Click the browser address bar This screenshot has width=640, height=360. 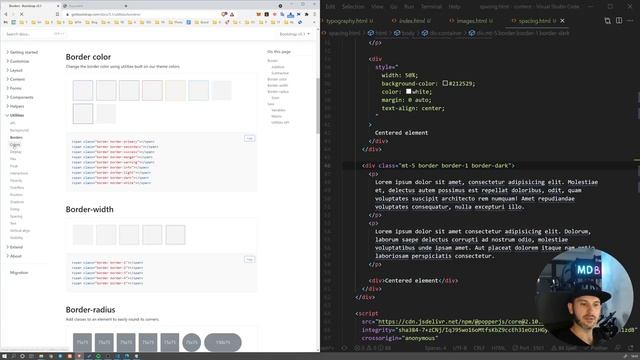pos(143,14)
